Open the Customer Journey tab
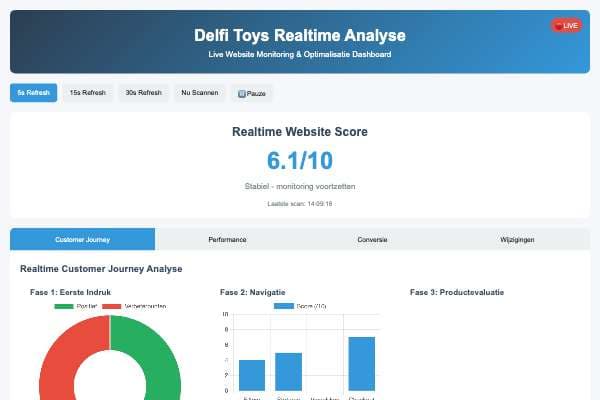Screen dimensions: 600x400 [x=83, y=240]
